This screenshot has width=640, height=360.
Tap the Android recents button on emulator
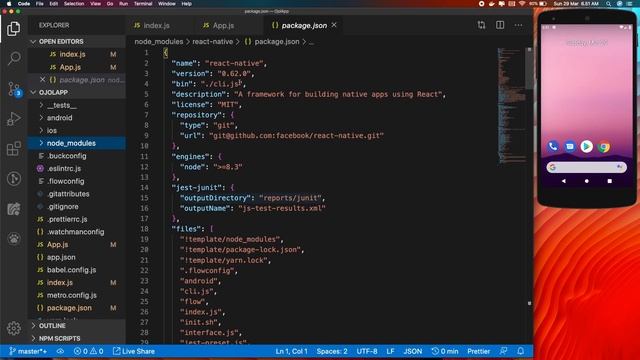click(x=609, y=181)
